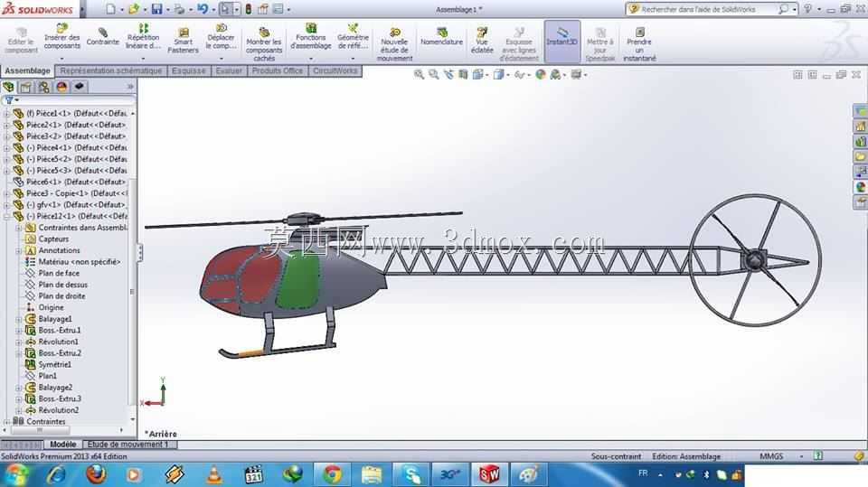Click Montrer les composants cachés
The height and width of the screenshot is (487, 868).
pyautogui.click(x=264, y=44)
